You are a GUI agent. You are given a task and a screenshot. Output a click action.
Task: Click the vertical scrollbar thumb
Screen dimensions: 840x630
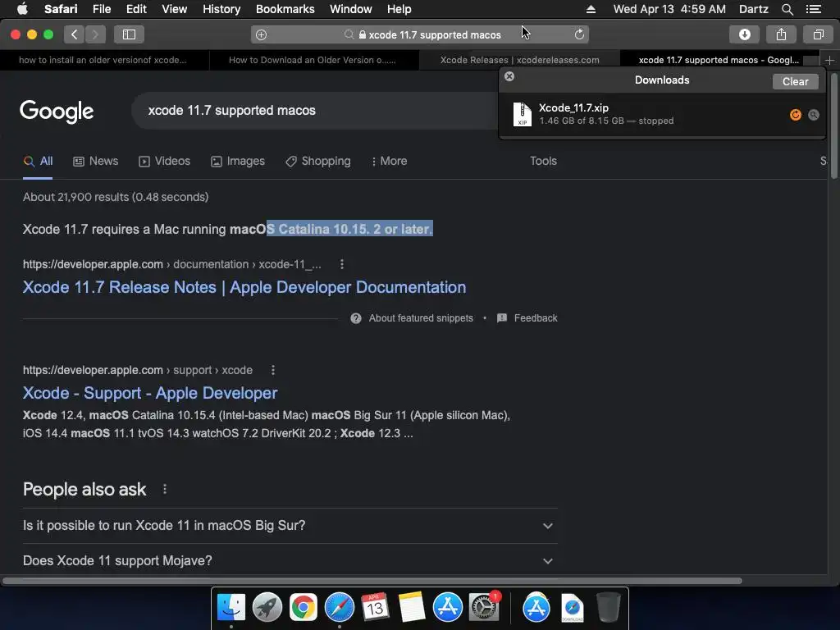(833, 126)
